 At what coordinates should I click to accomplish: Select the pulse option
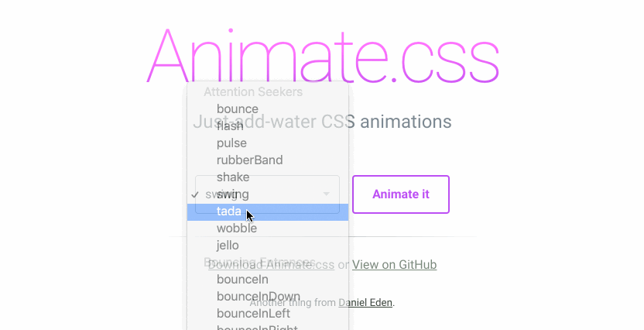[x=231, y=143]
